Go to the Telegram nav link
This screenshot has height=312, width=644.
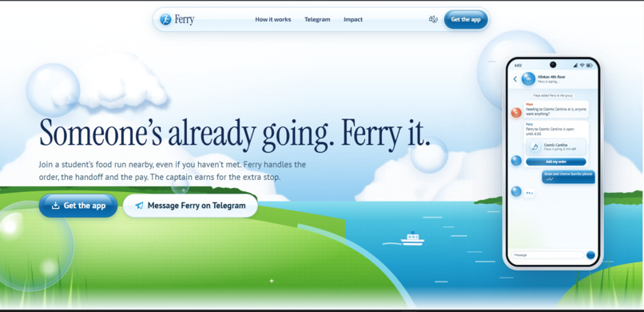pyautogui.click(x=317, y=19)
